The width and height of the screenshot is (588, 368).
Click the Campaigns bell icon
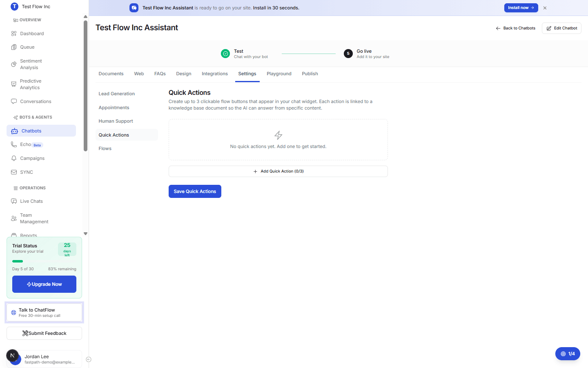click(x=14, y=158)
